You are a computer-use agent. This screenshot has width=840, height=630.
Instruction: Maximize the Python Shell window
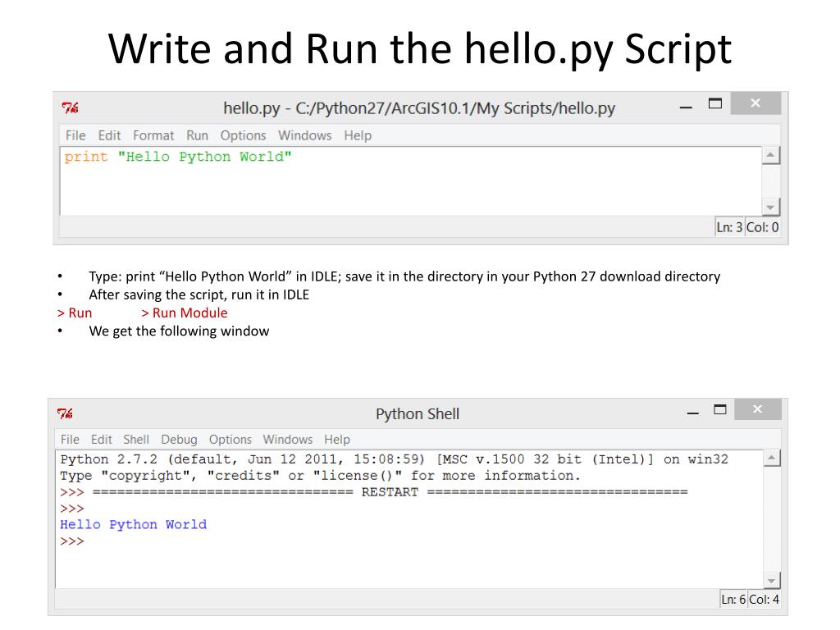(720, 410)
